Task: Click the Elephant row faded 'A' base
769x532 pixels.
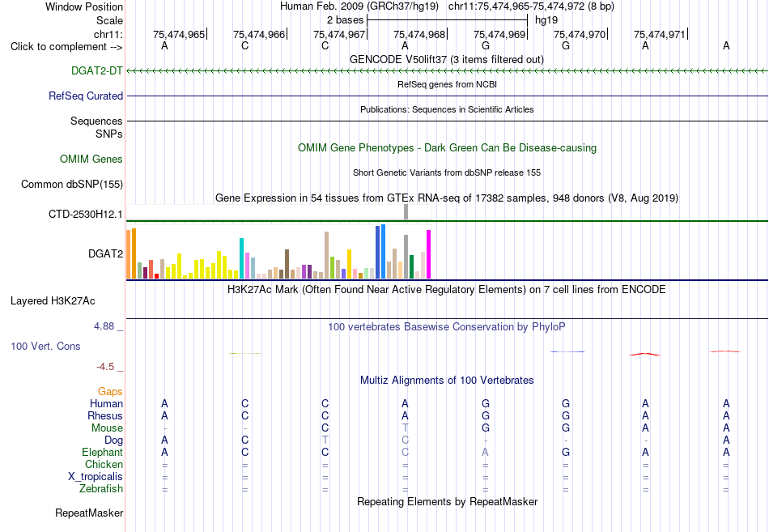Action: click(485, 452)
